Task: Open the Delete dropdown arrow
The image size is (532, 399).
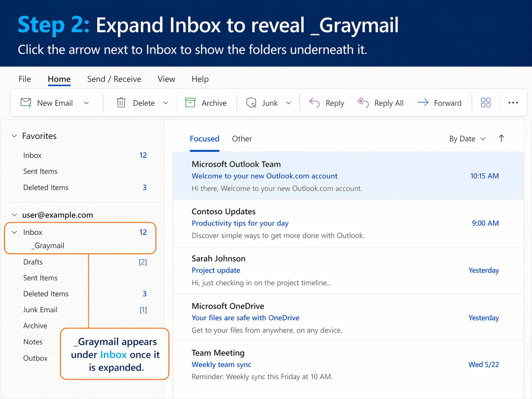Action: (166, 103)
